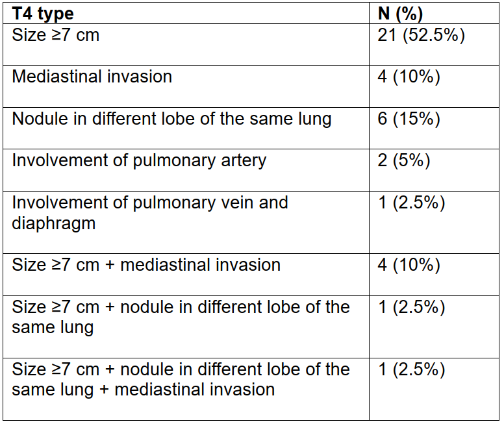Click the "1 (2.5%)" value in the last row
This screenshot has height=424, width=504.
click(x=411, y=369)
